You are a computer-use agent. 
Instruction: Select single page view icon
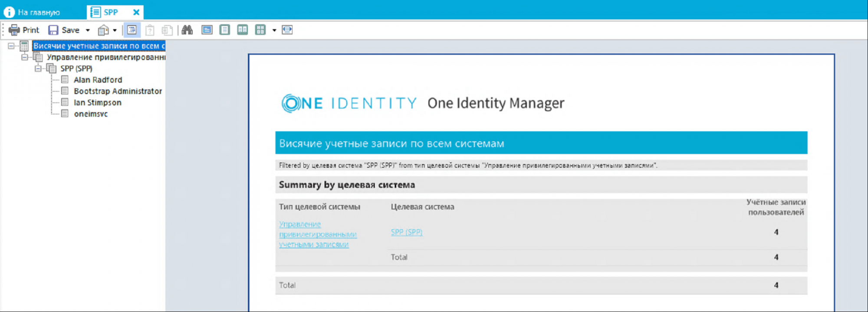tap(225, 30)
